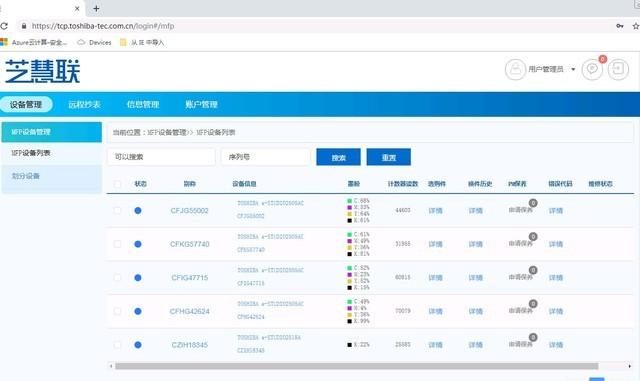Click the browser address bar URL
The width and height of the screenshot is (640, 381).
(103, 26)
